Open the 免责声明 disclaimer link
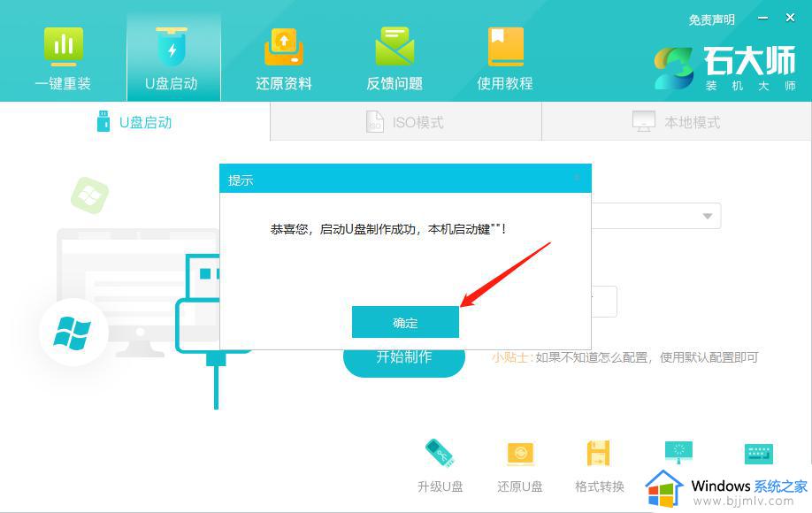The height and width of the screenshot is (513, 812). point(711,19)
